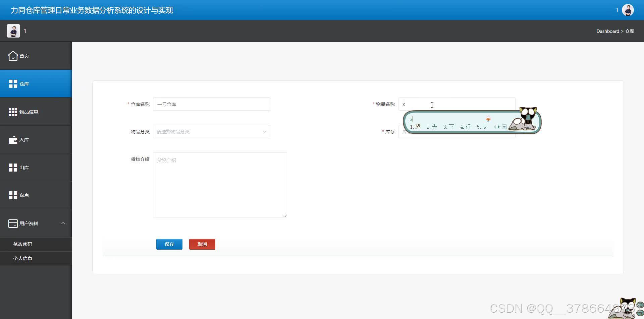Click the user avatar in the top-right header
This screenshot has width=644, height=319.
point(628,10)
